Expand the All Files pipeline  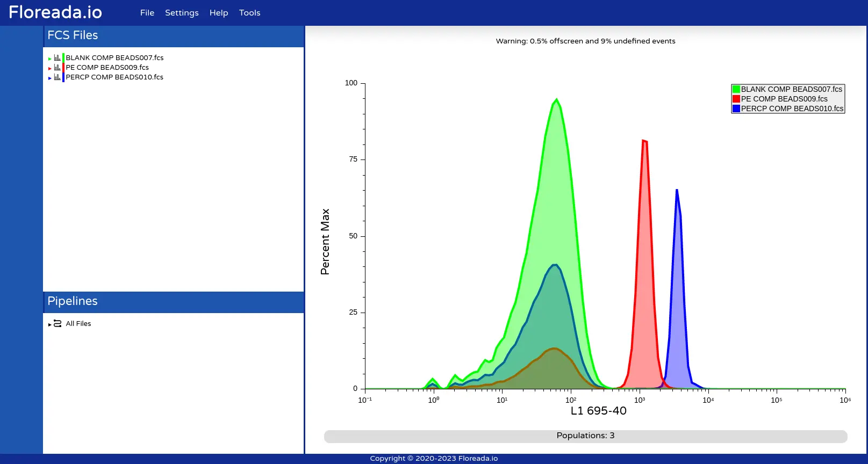50,324
